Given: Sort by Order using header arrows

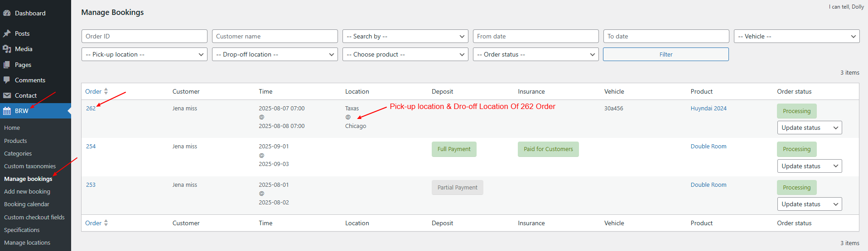Looking at the screenshot, I should (106, 91).
